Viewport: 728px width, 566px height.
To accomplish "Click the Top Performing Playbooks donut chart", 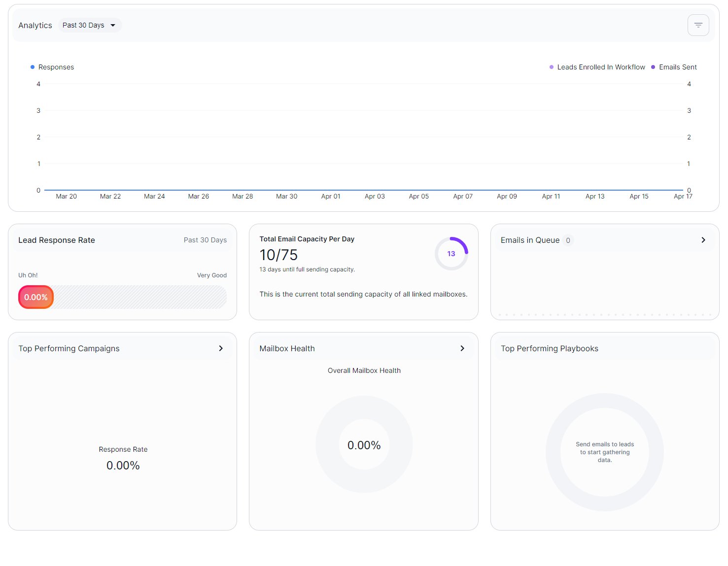I will click(x=605, y=452).
